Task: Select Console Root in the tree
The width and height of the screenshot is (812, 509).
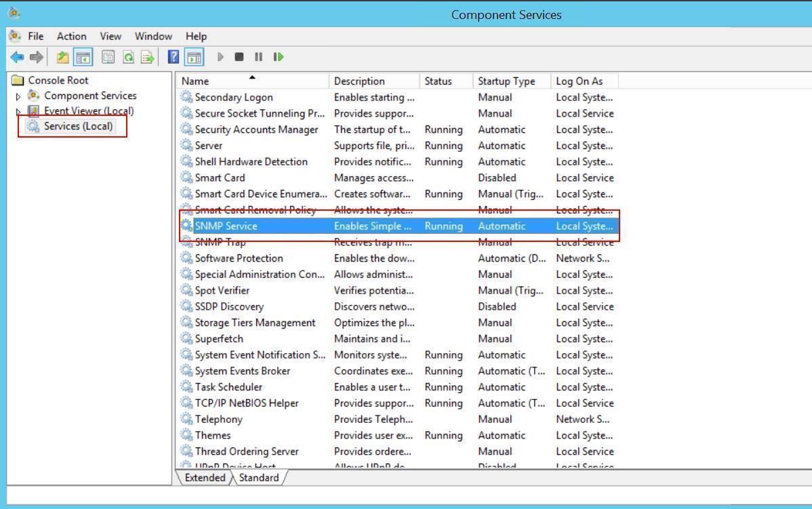Action: coord(58,80)
